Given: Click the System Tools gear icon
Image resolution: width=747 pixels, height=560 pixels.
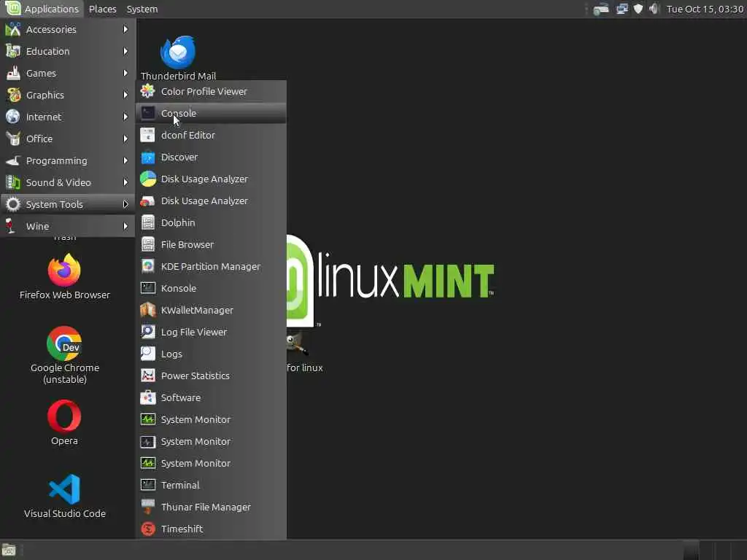Looking at the screenshot, I should pyautogui.click(x=13, y=204).
